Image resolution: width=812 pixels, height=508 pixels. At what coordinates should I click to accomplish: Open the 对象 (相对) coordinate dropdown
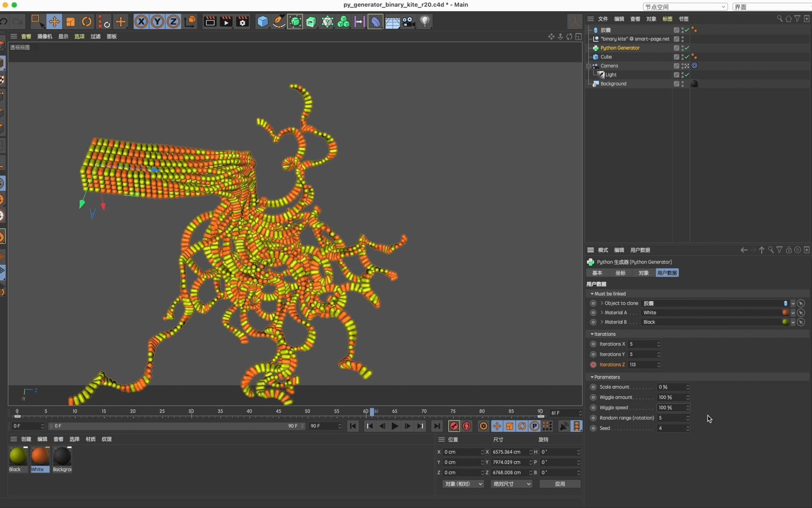(x=463, y=484)
